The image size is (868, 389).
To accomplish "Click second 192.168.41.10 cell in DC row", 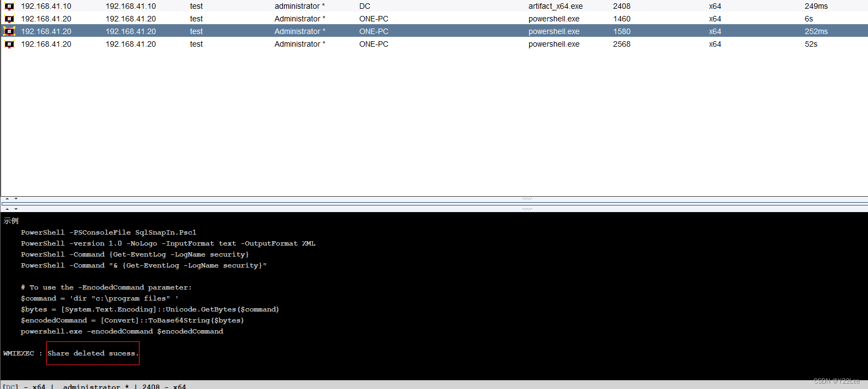I will 131,6.
